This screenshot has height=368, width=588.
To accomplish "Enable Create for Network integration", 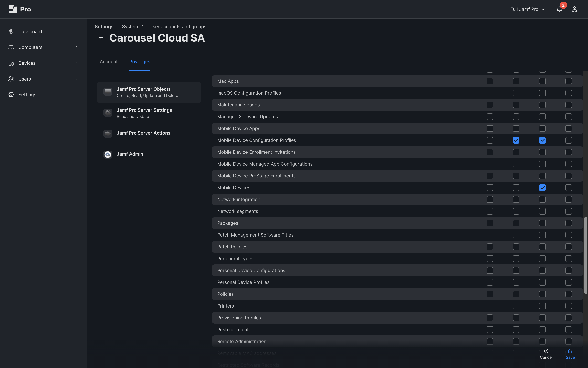I will pos(490,200).
